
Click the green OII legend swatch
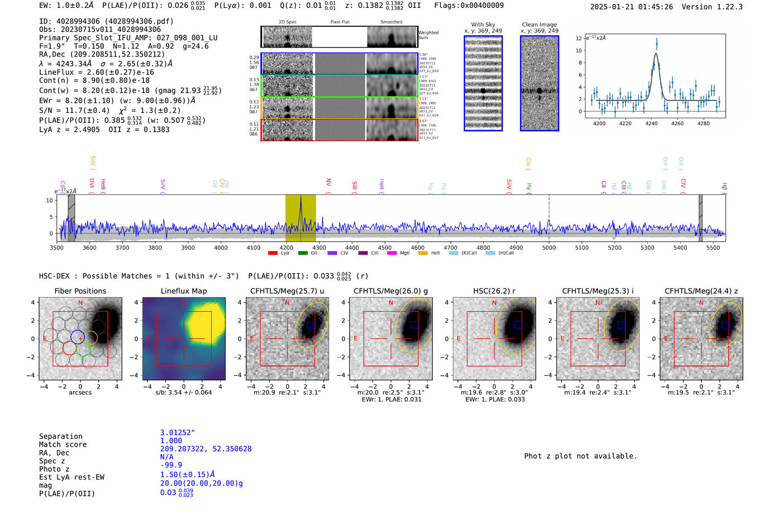[x=303, y=253]
